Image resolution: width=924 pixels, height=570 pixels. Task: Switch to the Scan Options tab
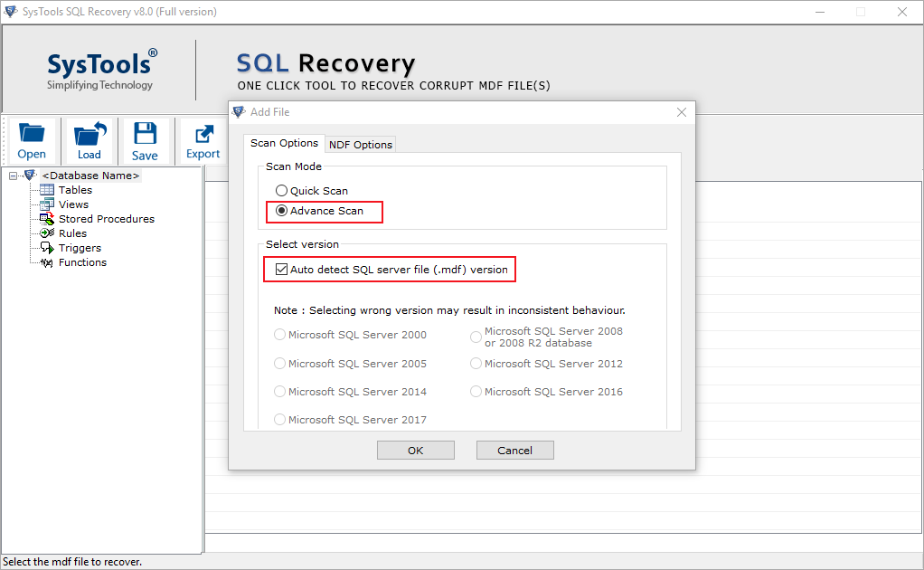coord(284,143)
